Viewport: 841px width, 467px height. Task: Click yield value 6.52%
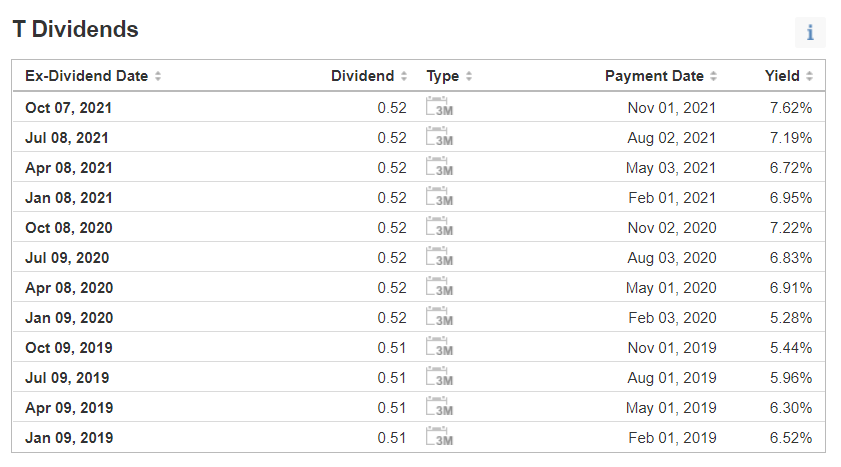tap(791, 438)
